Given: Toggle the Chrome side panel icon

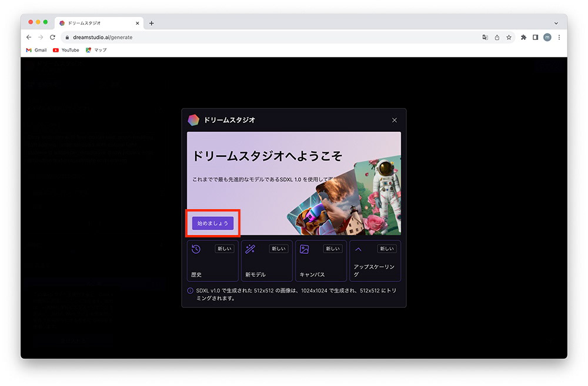Looking at the screenshot, I should click(535, 37).
